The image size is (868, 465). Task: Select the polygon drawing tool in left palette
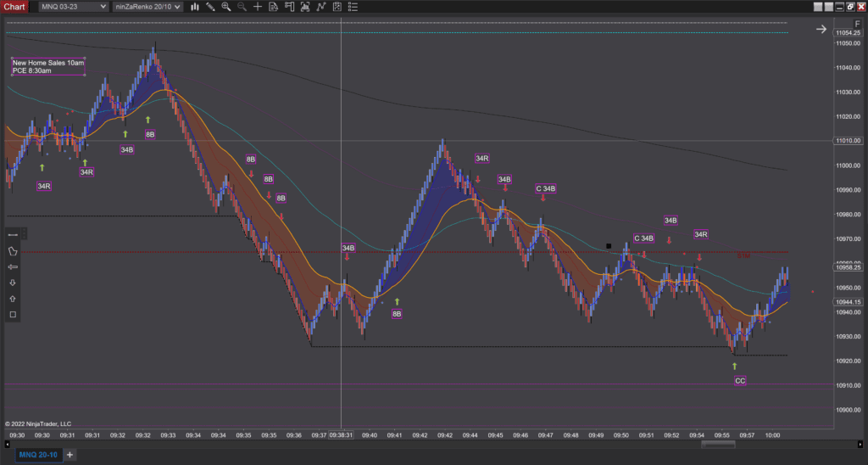13,251
